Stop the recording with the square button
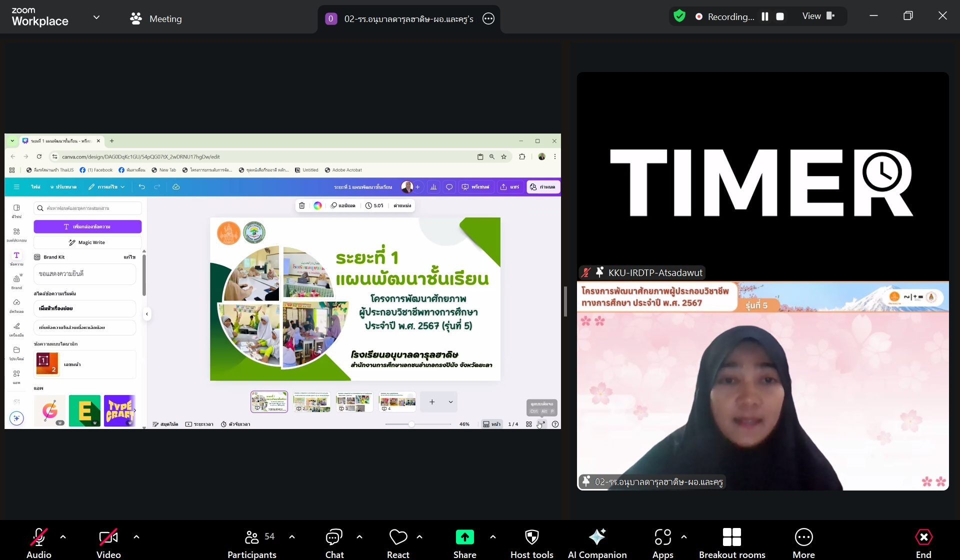The image size is (960, 560). click(x=779, y=16)
